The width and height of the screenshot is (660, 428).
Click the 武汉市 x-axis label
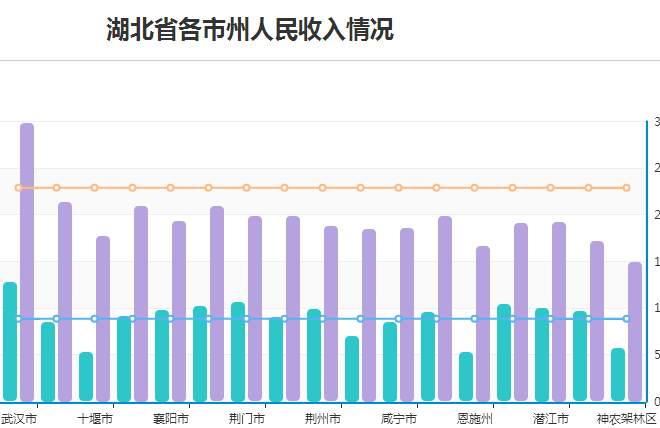coord(18,418)
